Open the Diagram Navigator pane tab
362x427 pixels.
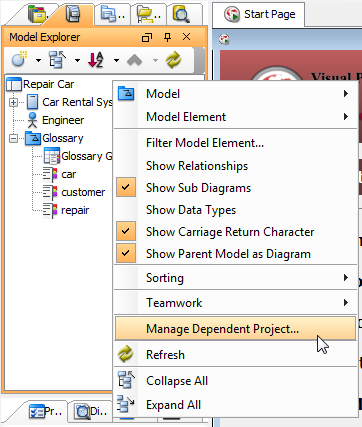[x=37, y=14]
